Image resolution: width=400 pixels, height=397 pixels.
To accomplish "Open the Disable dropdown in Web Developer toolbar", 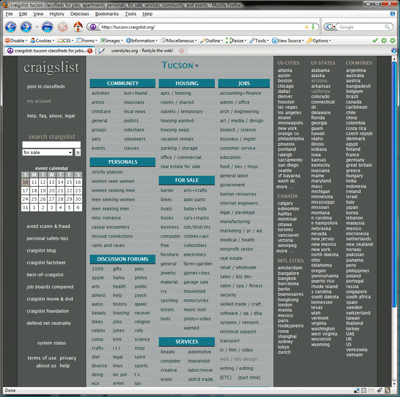I will tap(16, 41).
